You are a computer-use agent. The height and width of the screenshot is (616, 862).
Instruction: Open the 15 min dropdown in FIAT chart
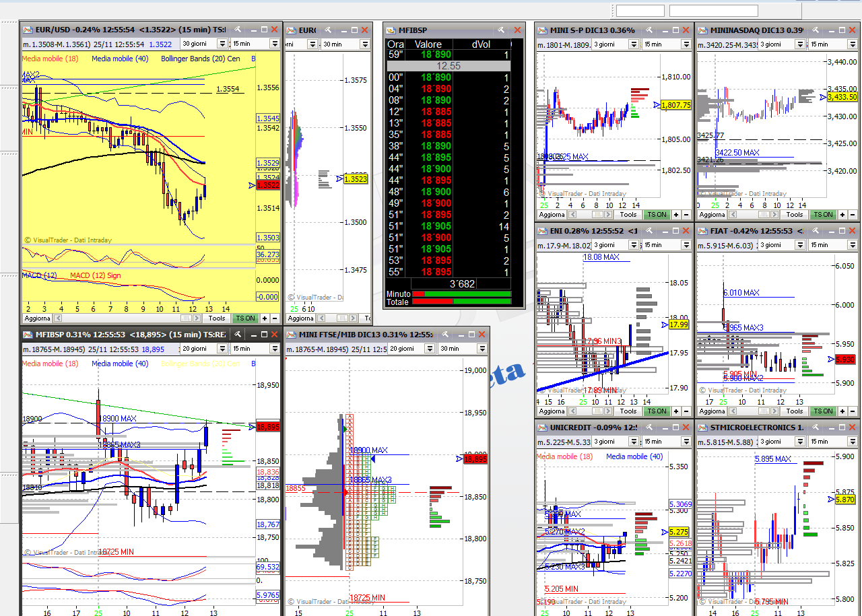pyautogui.click(x=832, y=245)
